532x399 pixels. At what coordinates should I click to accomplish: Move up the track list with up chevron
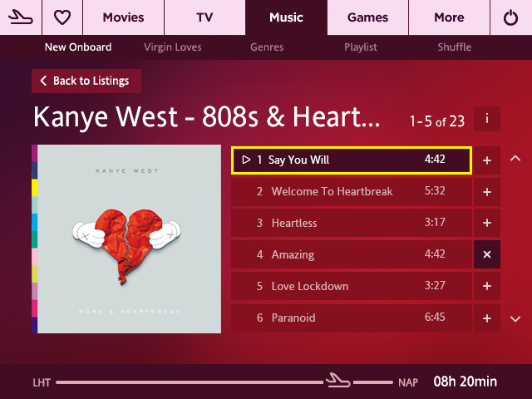(x=515, y=159)
